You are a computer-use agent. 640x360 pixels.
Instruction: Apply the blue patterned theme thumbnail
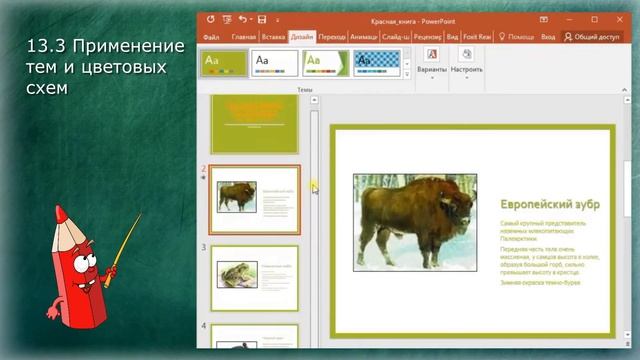coord(377,63)
